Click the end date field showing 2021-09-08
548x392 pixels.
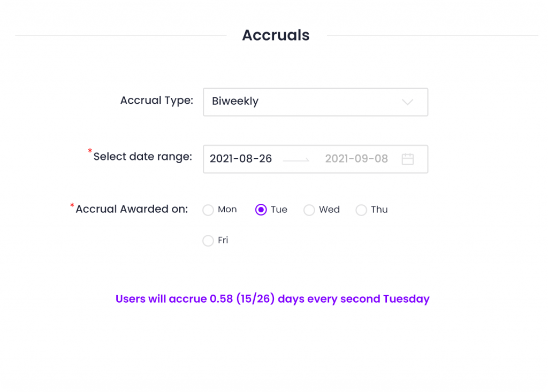point(356,159)
